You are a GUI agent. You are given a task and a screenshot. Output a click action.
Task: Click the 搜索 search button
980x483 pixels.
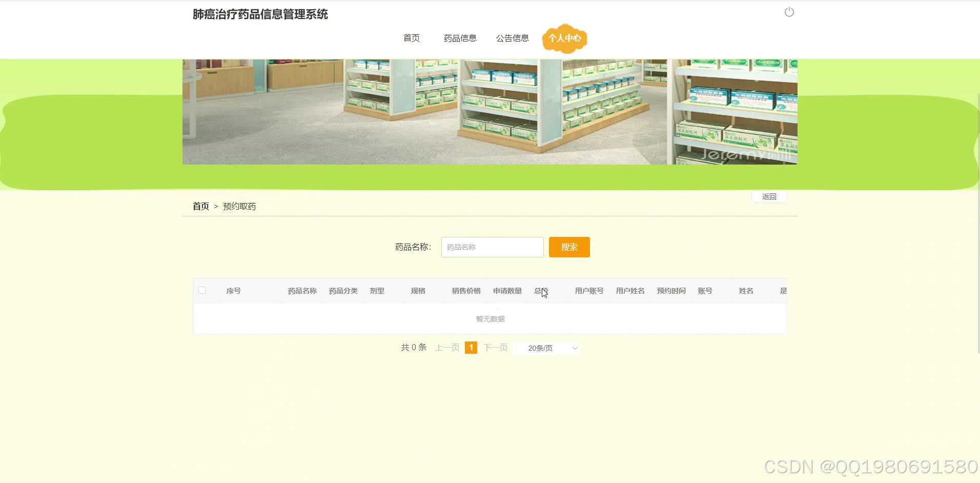(569, 247)
